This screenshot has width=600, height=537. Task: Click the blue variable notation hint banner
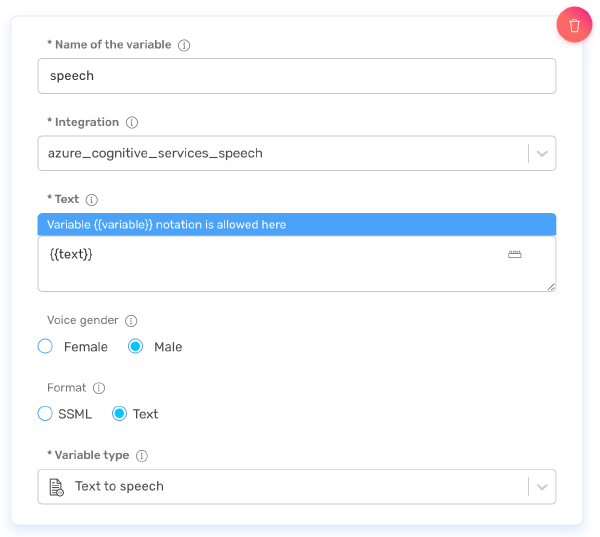pyautogui.click(x=296, y=225)
